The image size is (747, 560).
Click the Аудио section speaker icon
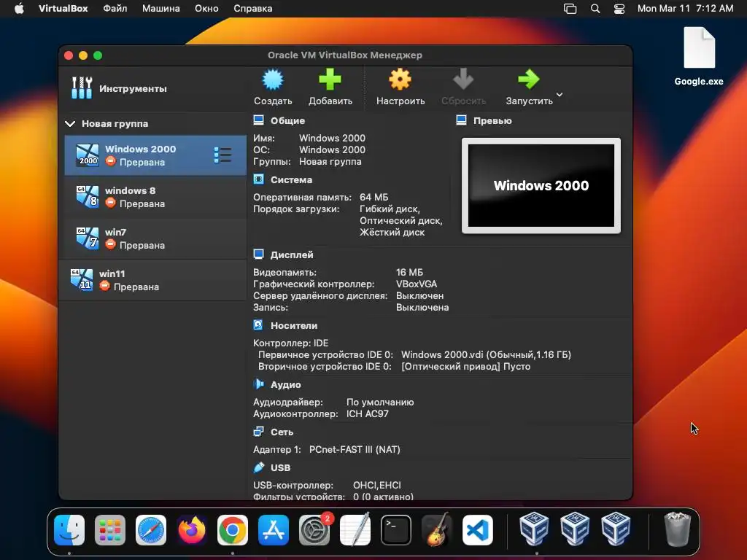click(x=258, y=384)
